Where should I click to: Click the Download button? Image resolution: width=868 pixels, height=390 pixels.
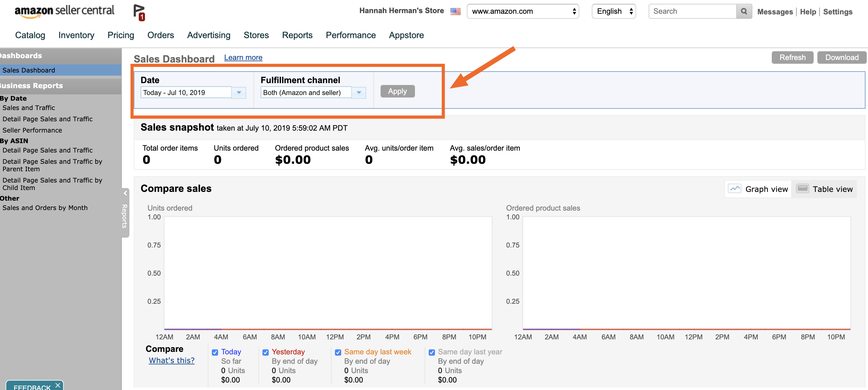tap(841, 57)
